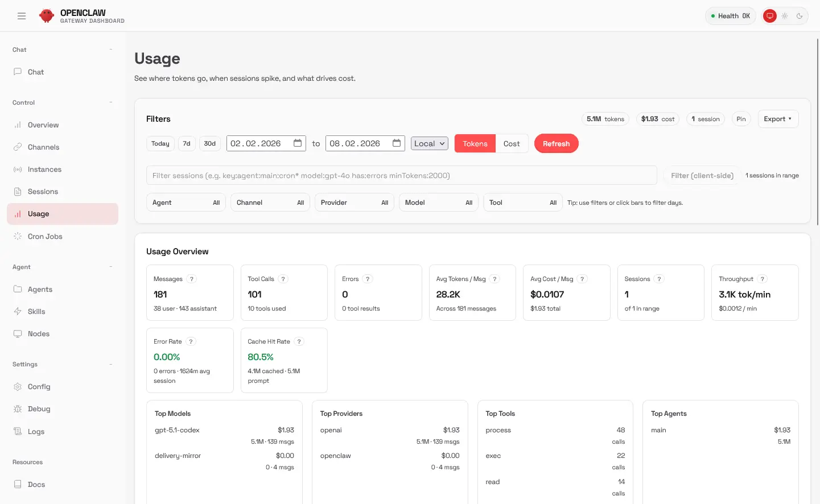The image size is (820, 504).
Task: Show help tooltip for Cache Hit Rate
Action: point(299,341)
